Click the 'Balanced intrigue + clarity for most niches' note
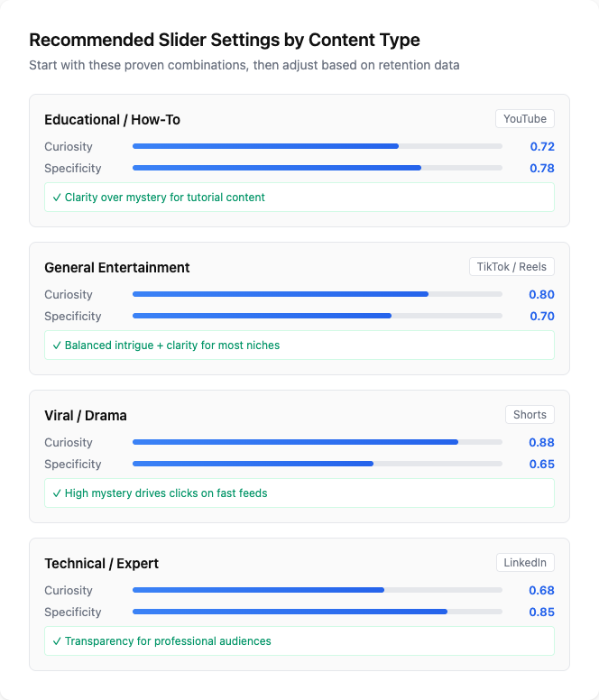Image resolution: width=599 pixels, height=700 pixels. point(299,345)
